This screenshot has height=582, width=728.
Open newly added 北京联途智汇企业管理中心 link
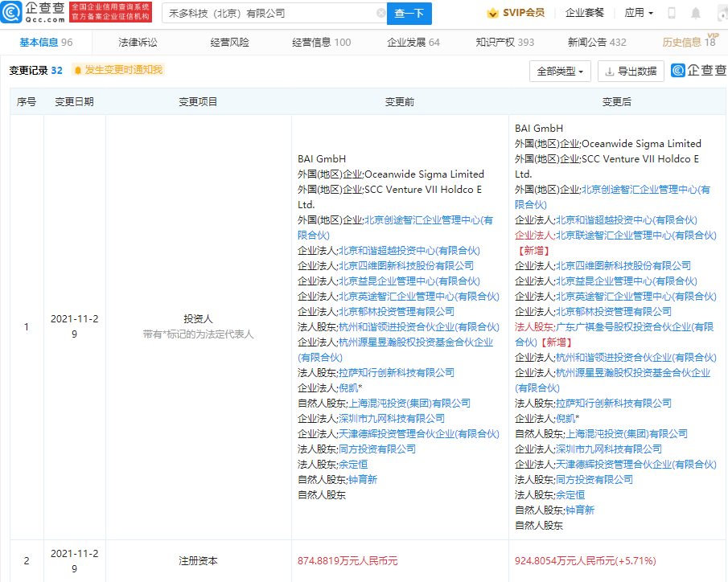pos(635,236)
